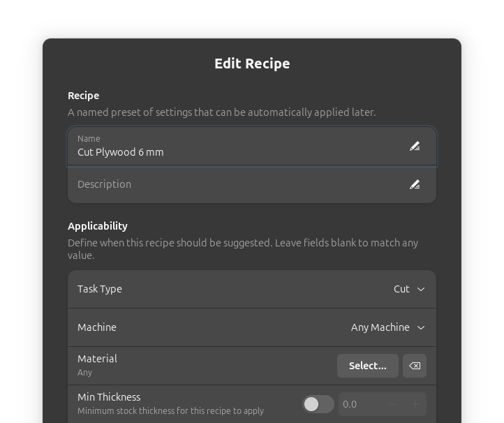Click the Min Thickness row title
Viewport: 504px width, 423px height.
[109, 397]
